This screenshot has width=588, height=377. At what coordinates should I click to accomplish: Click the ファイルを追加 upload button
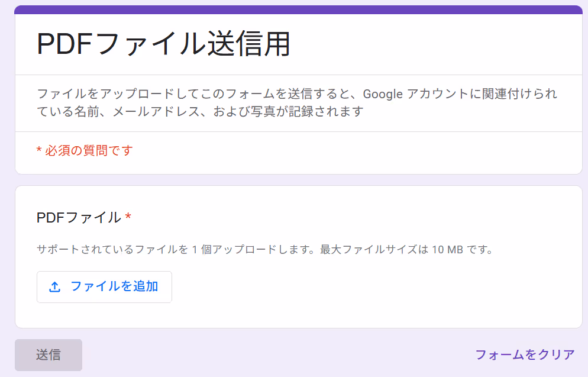[x=104, y=287]
